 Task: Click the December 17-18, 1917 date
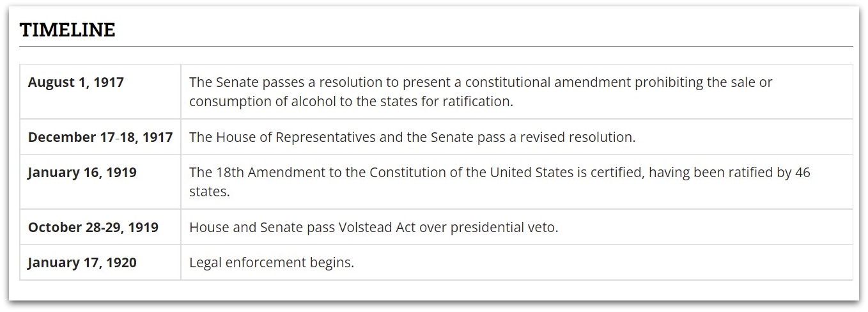pyautogui.click(x=100, y=137)
